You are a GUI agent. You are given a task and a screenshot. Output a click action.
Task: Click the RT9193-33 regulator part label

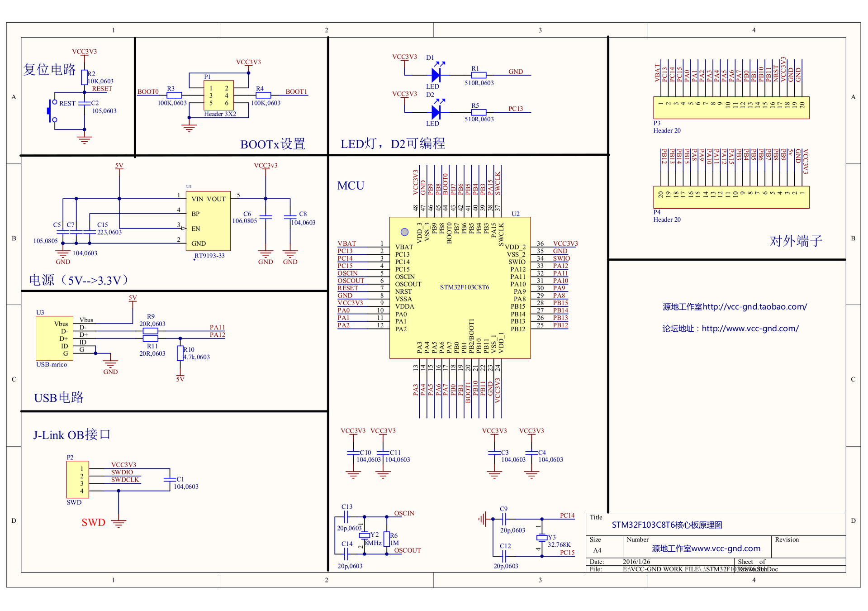tap(209, 256)
